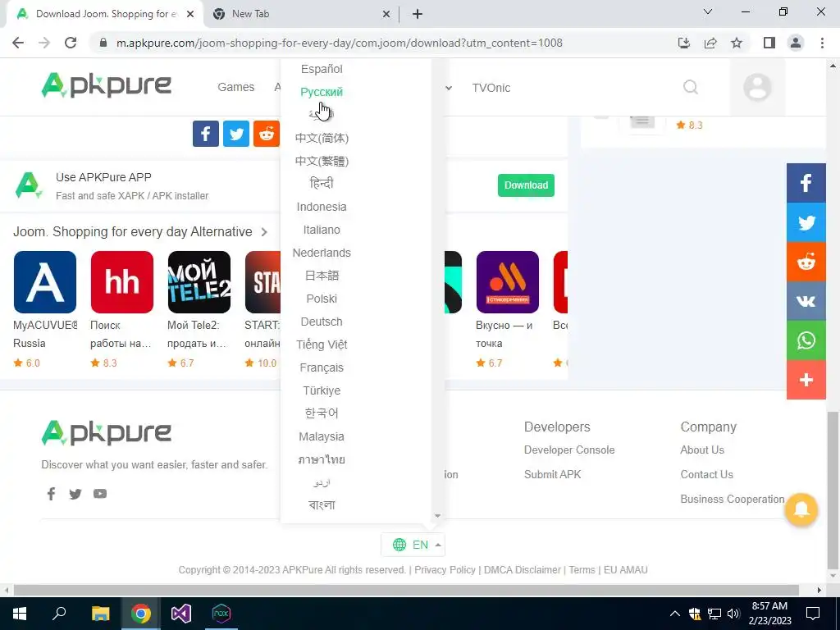840x630 pixels.
Task: Open Developer Console link
Action: click(569, 450)
